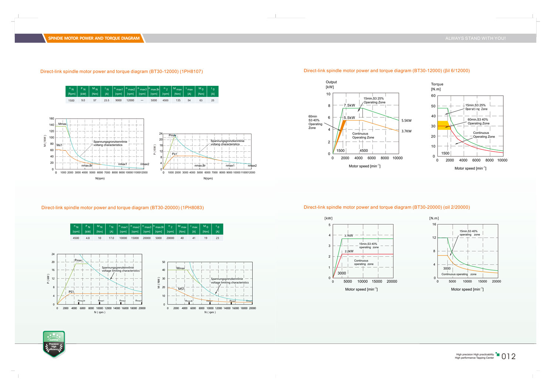Click the small green square beside page number

tap(498, 354)
